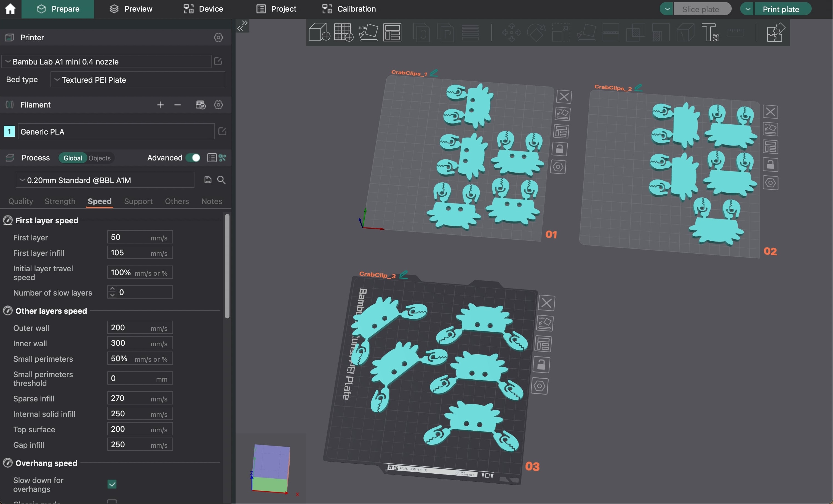This screenshot has height=504, width=833.
Task: Select the Move tool in toolbar
Action: tap(511, 33)
